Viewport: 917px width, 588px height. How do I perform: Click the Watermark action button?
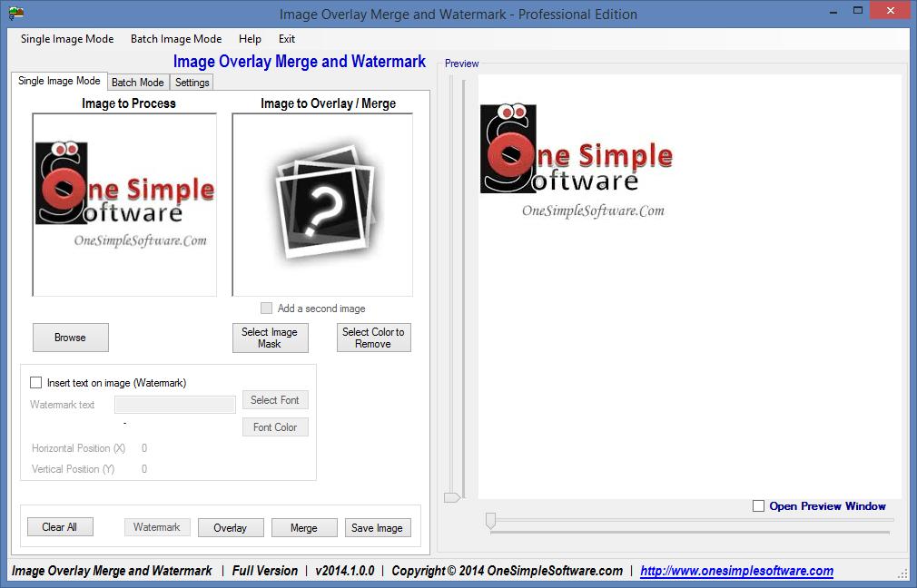pos(157,527)
